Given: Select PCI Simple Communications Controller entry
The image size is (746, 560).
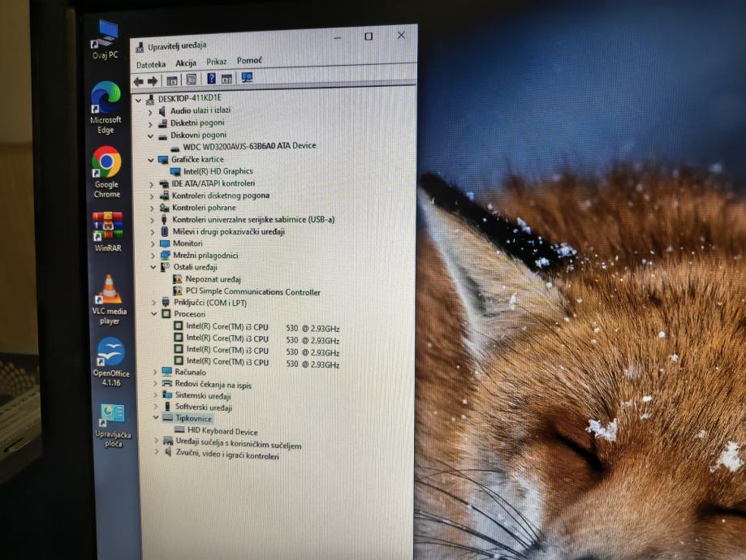Looking at the screenshot, I should [252, 291].
